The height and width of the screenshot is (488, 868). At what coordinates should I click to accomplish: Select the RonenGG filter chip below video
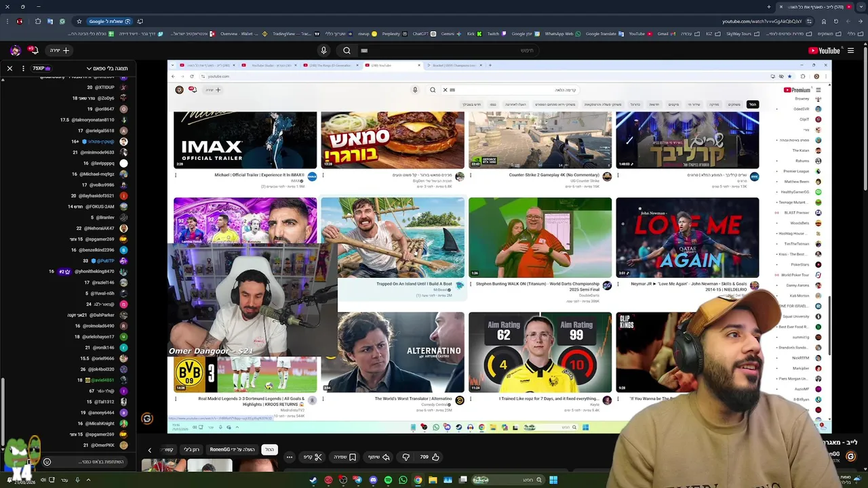coord(233,449)
